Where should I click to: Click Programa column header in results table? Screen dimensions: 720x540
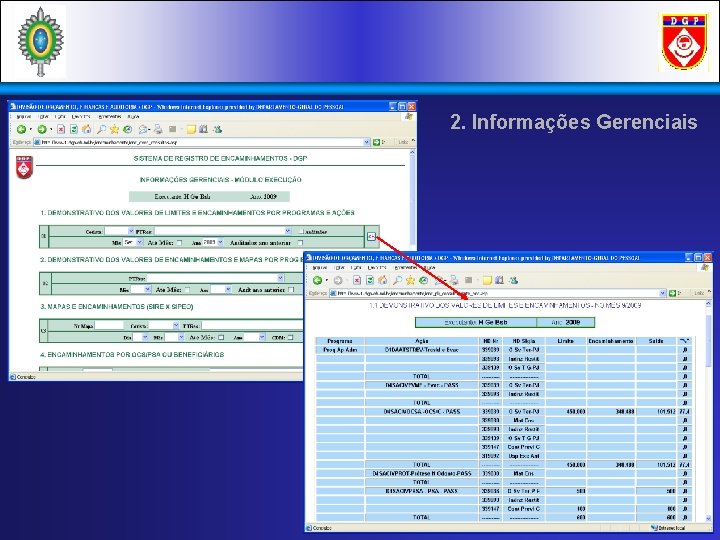[340, 341]
